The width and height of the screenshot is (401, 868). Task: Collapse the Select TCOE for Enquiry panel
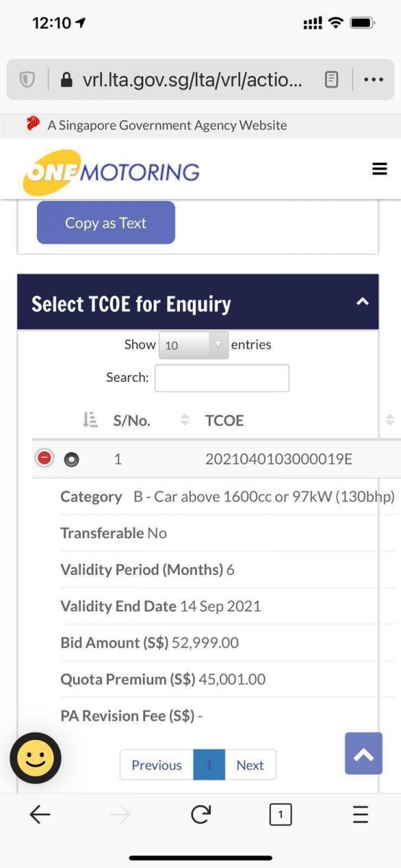click(x=363, y=302)
